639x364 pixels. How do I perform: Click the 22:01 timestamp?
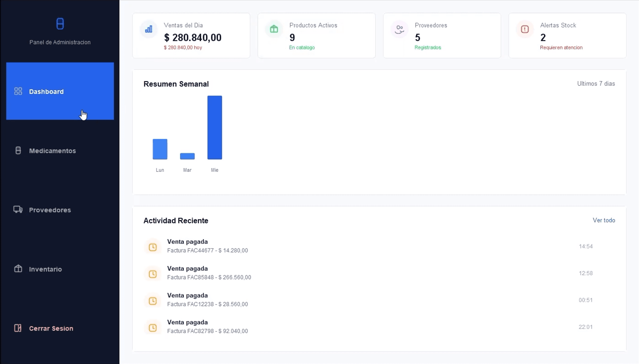point(586,327)
